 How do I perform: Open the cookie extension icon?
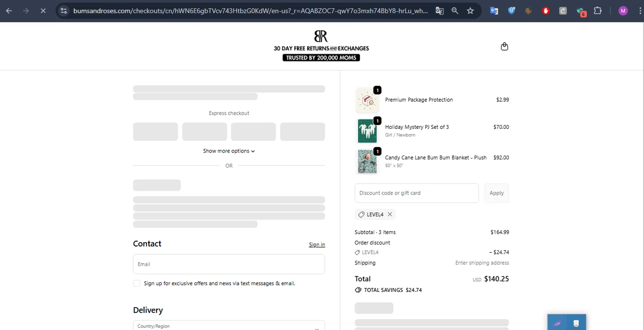tap(529, 11)
